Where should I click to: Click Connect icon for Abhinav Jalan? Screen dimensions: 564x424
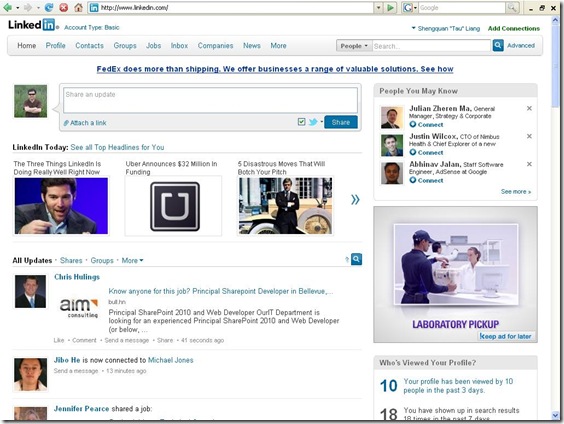coord(413,180)
